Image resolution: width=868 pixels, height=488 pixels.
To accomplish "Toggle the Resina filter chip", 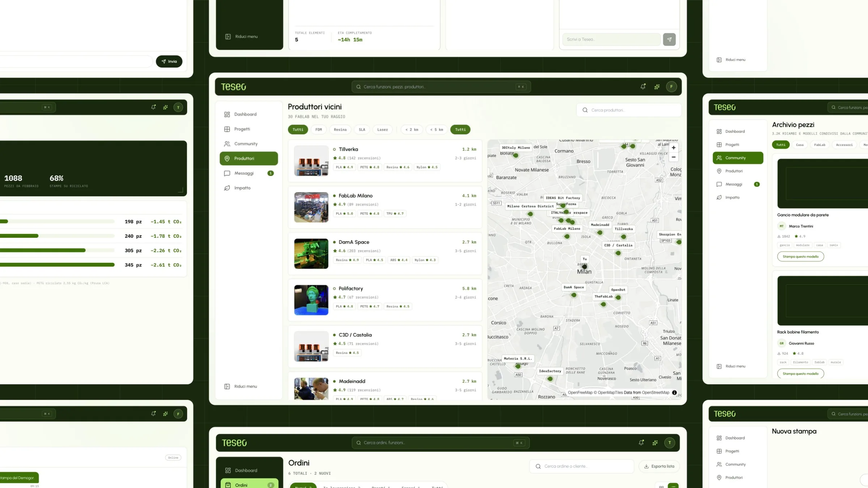I will (x=340, y=130).
